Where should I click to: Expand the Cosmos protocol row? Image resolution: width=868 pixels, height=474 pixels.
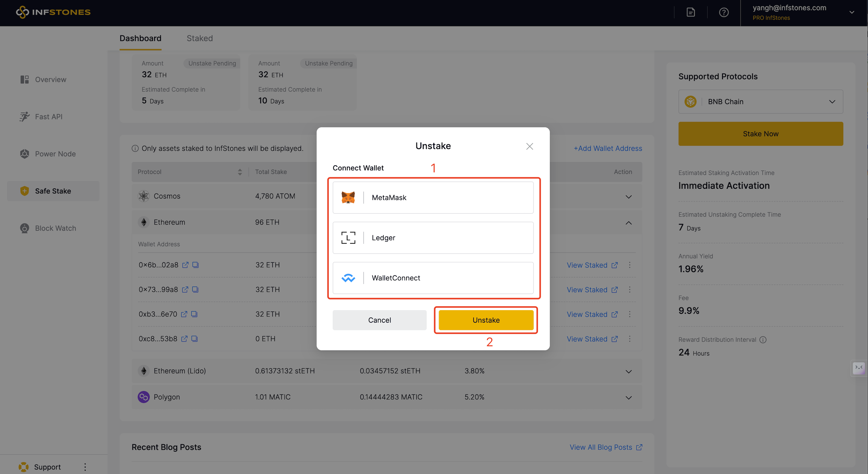(629, 196)
